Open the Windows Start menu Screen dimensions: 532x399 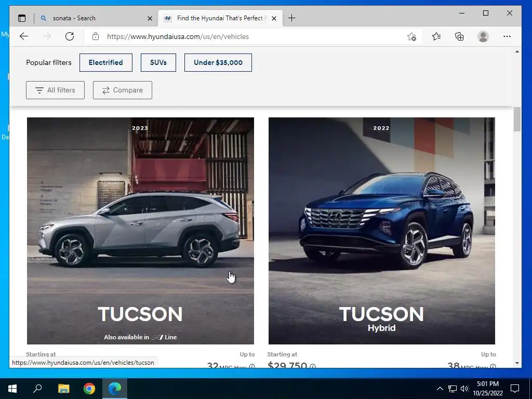tap(12, 389)
